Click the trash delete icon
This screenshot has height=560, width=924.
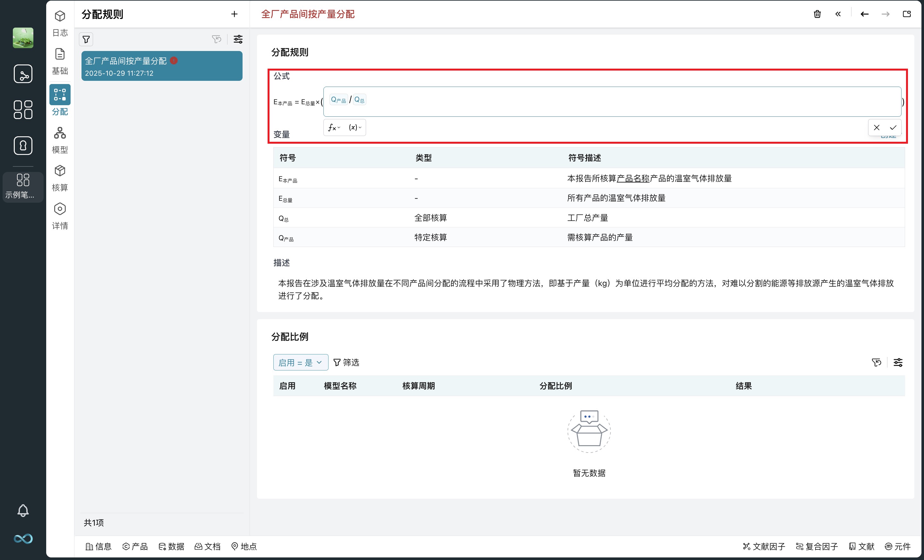817,14
